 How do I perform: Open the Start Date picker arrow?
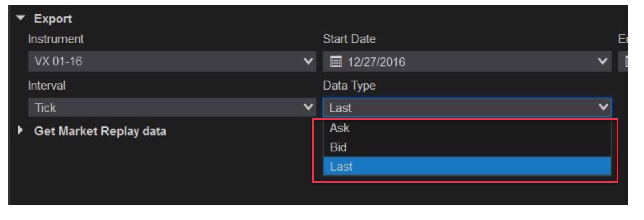coord(602,61)
